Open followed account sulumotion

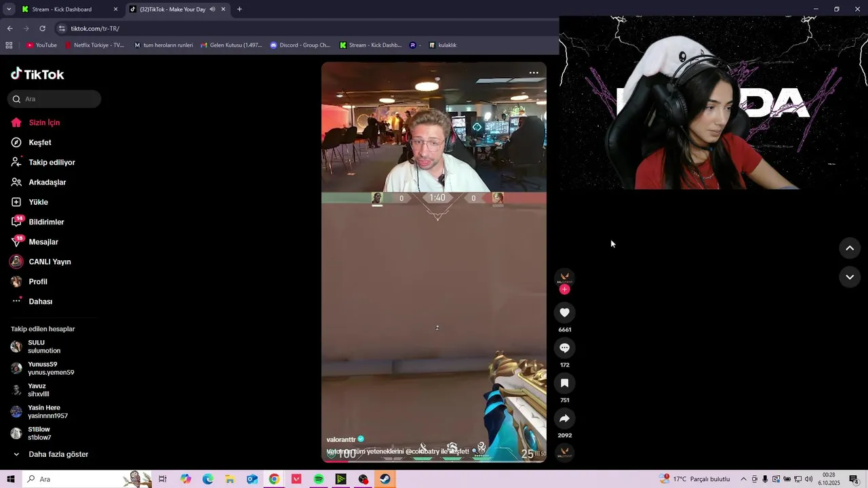click(x=44, y=346)
